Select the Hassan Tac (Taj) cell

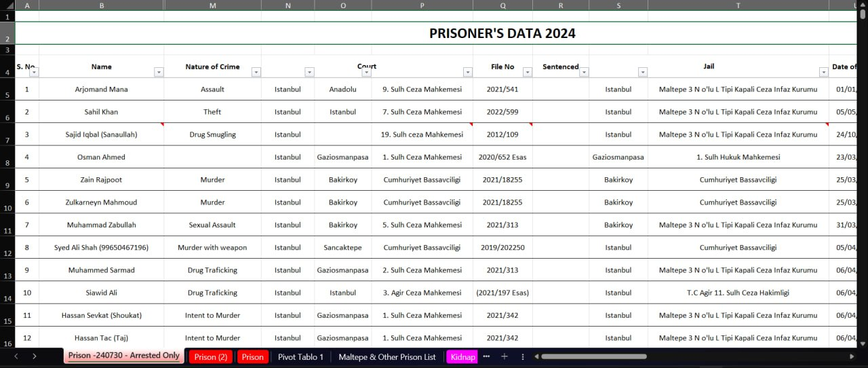point(102,338)
